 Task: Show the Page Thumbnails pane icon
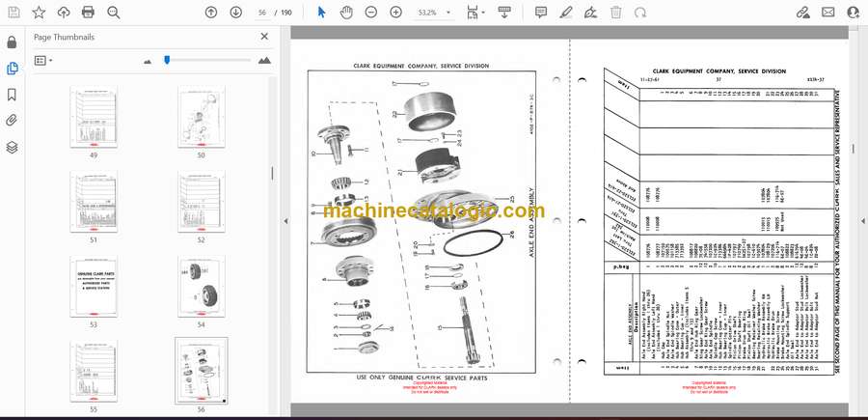pyautogui.click(x=12, y=69)
